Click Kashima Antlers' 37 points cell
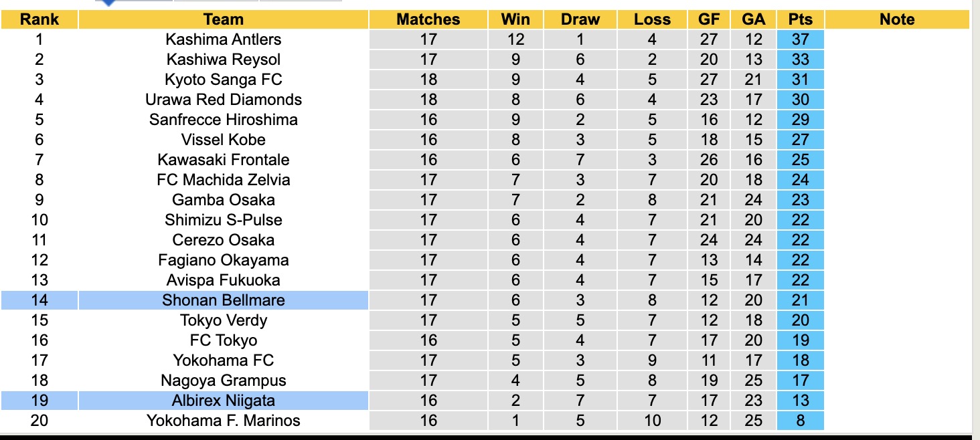The width and height of the screenshot is (980, 440). tap(800, 39)
